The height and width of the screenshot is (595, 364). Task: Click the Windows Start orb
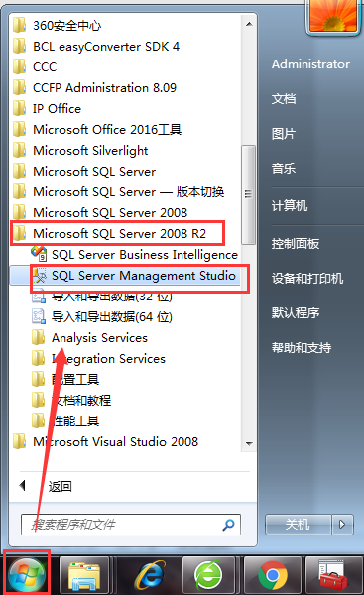click(26, 574)
